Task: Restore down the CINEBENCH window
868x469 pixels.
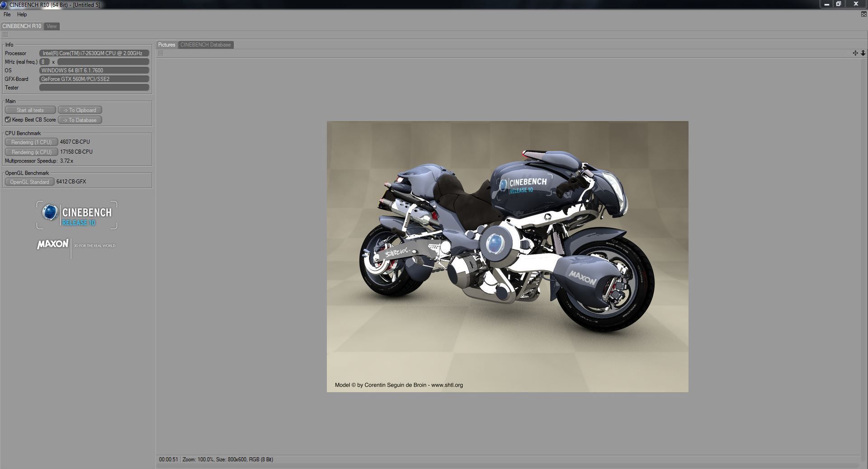Action: click(839, 4)
